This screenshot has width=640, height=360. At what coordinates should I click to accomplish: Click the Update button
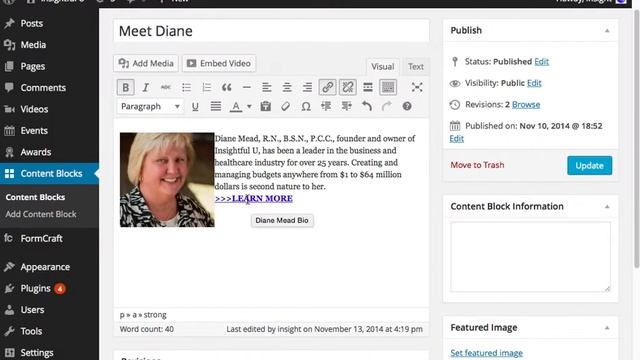coord(589,165)
